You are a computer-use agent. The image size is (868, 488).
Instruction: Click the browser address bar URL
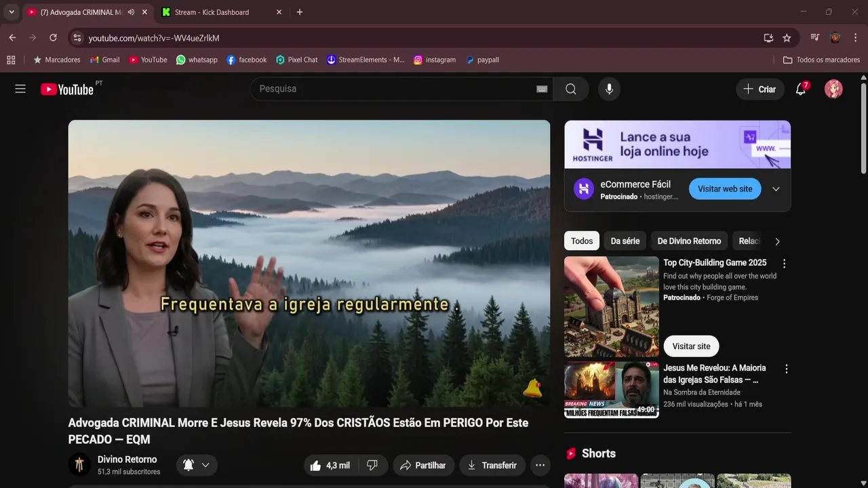tap(153, 38)
